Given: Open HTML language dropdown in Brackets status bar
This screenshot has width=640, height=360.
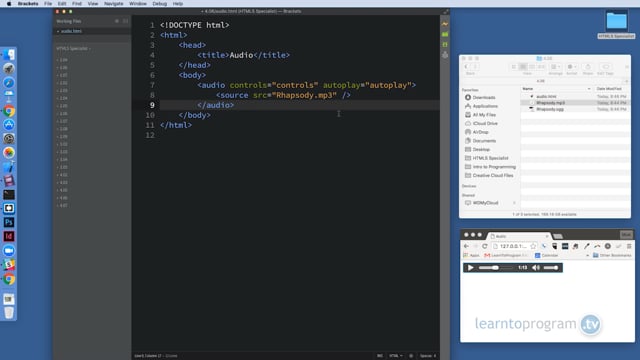Looking at the screenshot, I should coord(396,356).
